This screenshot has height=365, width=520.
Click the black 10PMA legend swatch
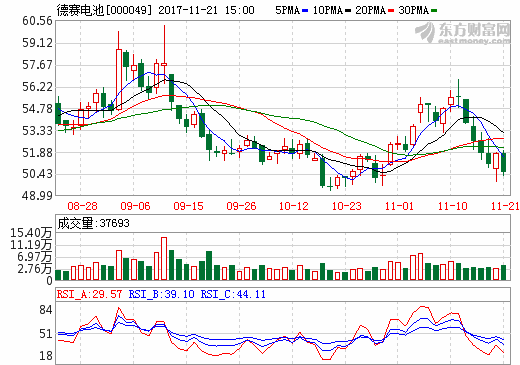point(348,11)
